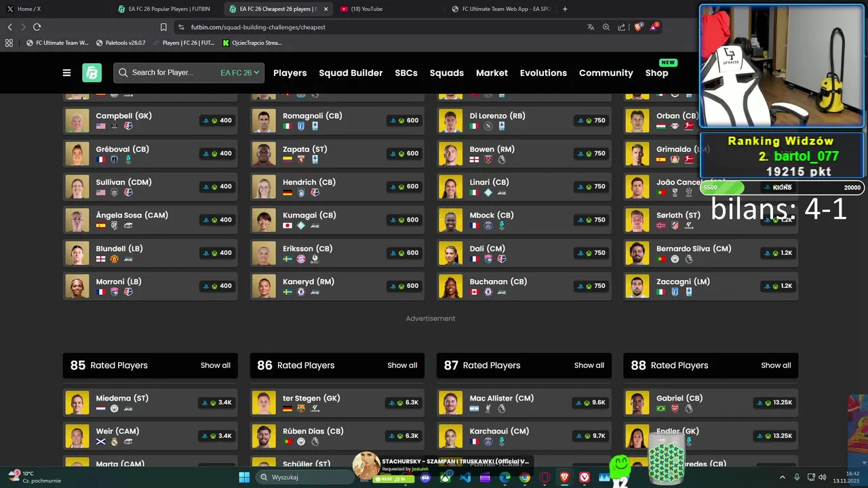The width and height of the screenshot is (868, 488).
Task: Open Discord from the taskbar
Action: (425, 478)
